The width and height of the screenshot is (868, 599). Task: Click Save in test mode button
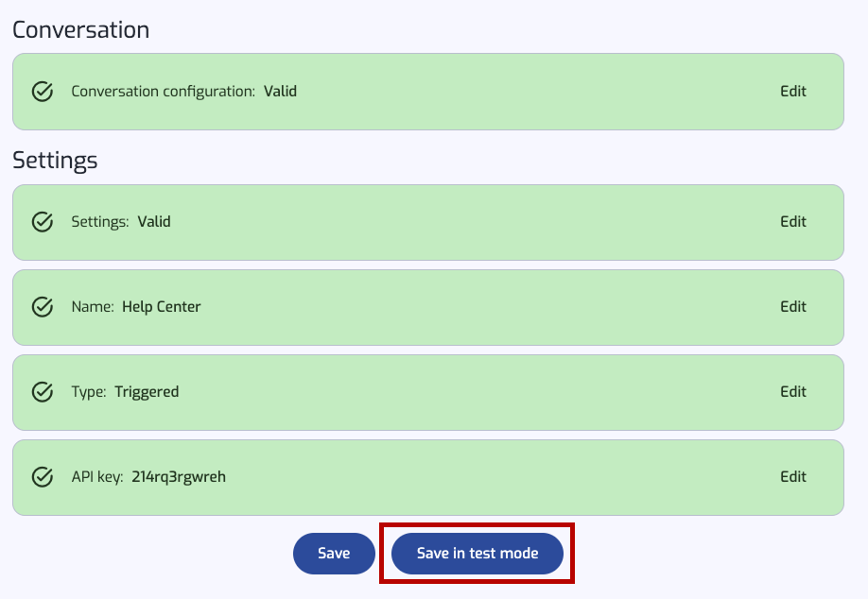click(x=477, y=554)
